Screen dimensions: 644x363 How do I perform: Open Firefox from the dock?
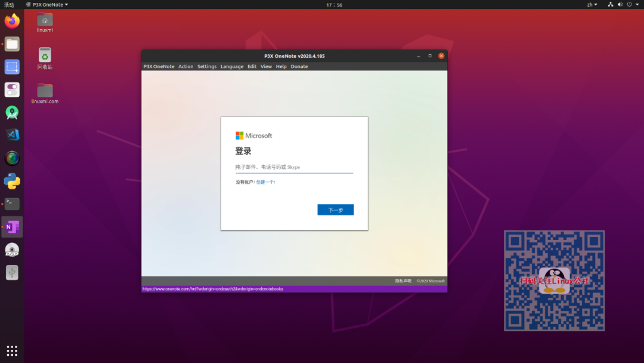pyautogui.click(x=12, y=22)
